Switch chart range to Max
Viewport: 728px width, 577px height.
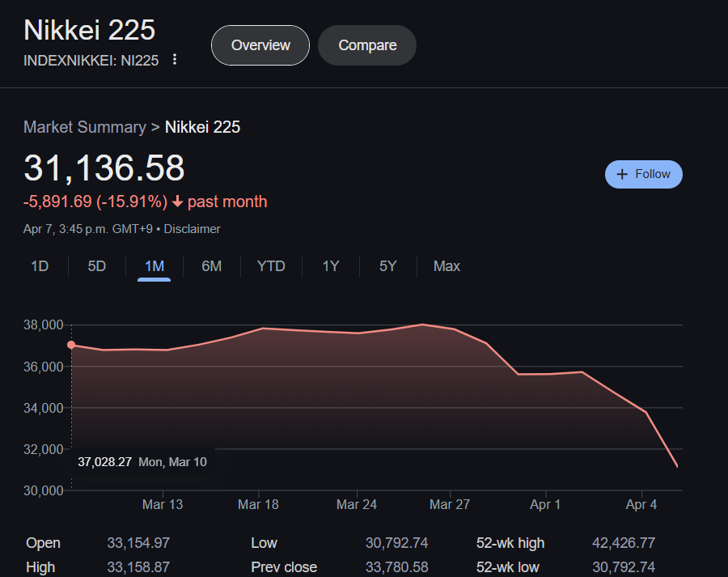pos(447,266)
